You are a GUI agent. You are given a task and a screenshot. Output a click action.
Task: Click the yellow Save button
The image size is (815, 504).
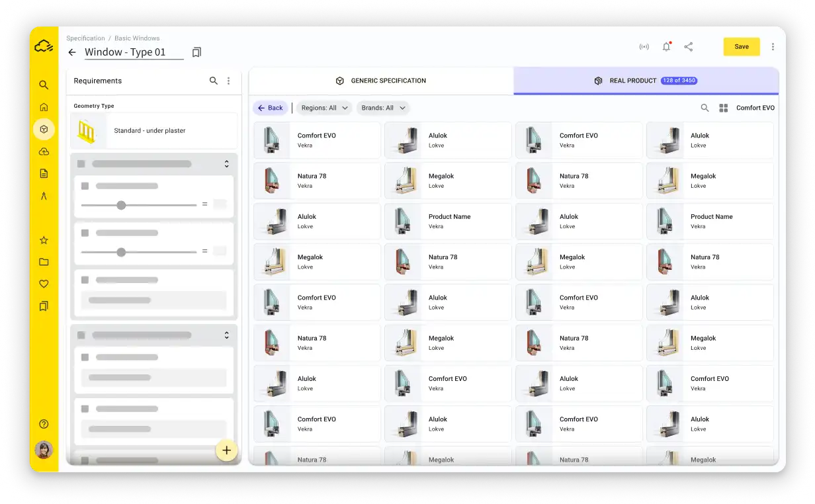[741, 47]
